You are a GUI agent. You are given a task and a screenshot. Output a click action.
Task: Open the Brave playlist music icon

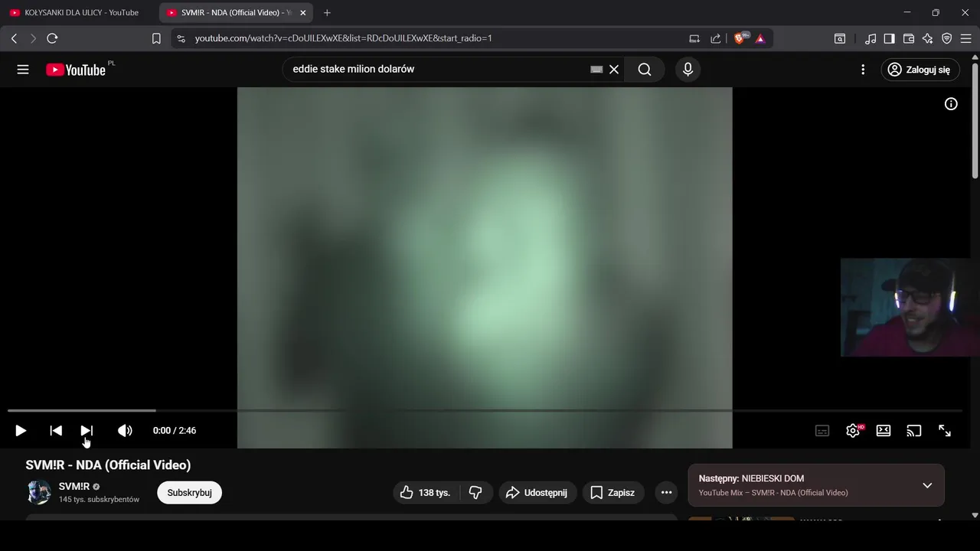[871, 38]
